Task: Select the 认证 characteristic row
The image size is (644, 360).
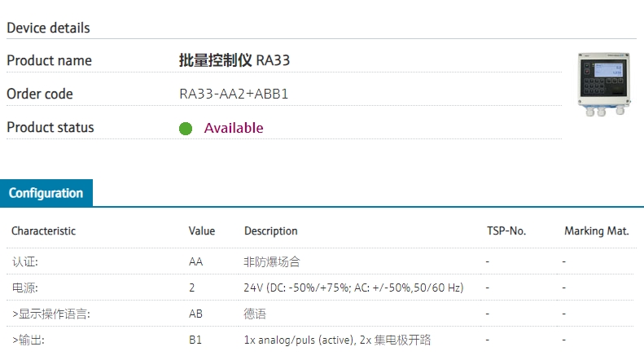Action: point(25,261)
